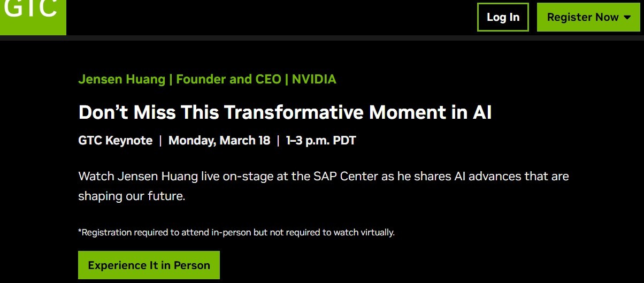Image resolution: width=644 pixels, height=283 pixels.
Task: Click the GTC Keynote label
Action: (116, 141)
